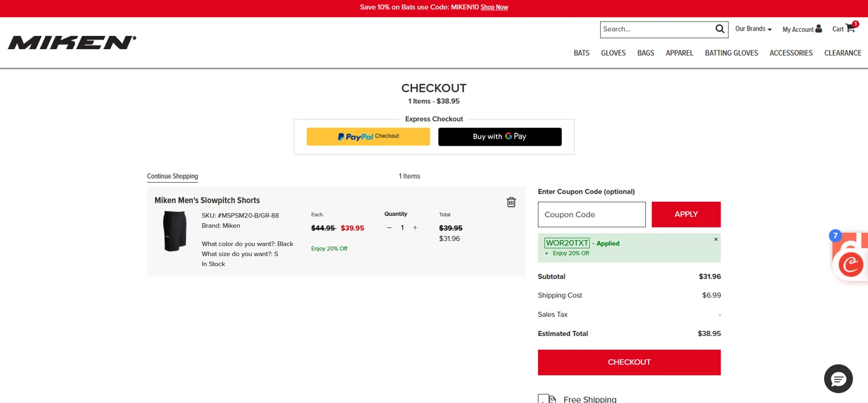Click the Shop Now banner link
This screenshot has width=868, height=403.
(x=494, y=8)
